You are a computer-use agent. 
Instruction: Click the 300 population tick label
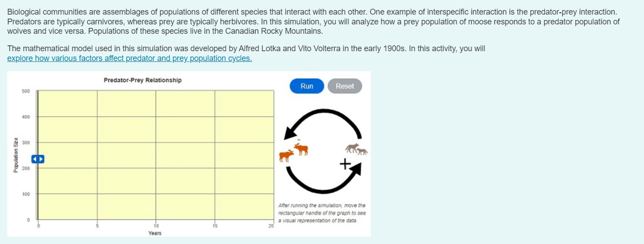pyautogui.click(x=26, y=143)
